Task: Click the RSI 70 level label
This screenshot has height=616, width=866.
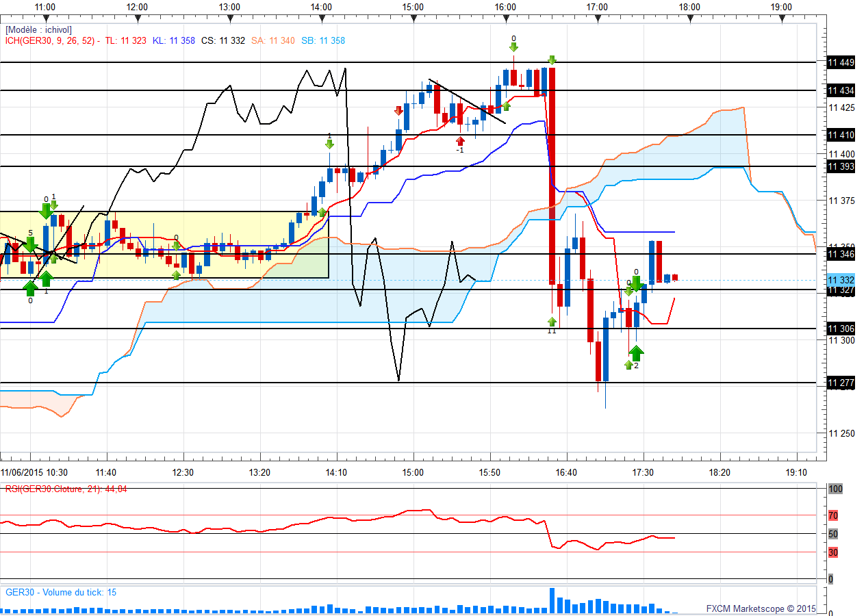Action: (833, 515)
